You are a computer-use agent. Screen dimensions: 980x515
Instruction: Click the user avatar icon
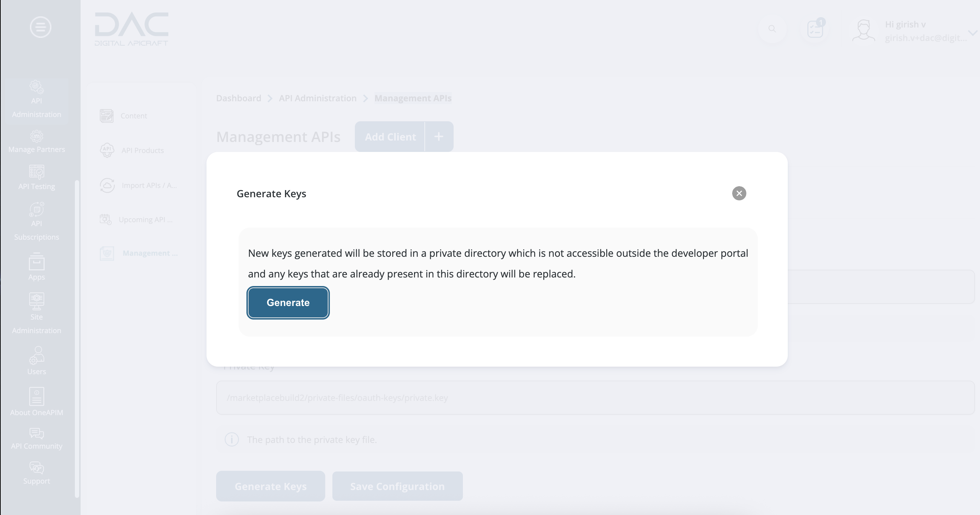[x=864, y=30]
